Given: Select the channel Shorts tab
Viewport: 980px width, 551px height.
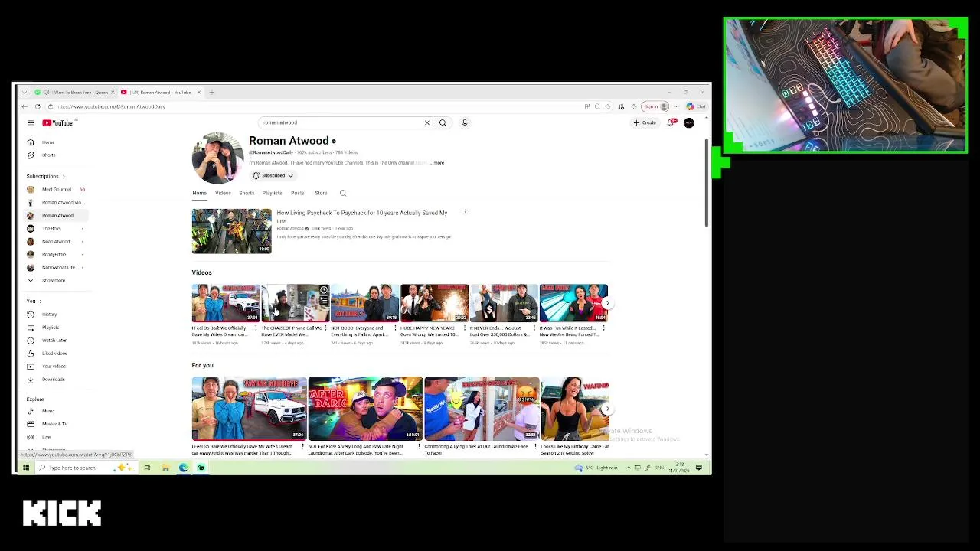Looking at the screenshot, I should pyautogui.click(x=247, y=193).
